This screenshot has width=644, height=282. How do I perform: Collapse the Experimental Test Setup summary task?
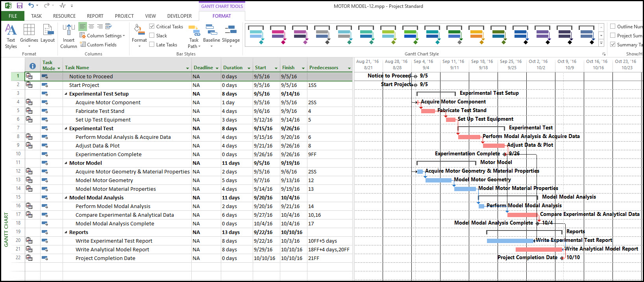pos(66,94)
